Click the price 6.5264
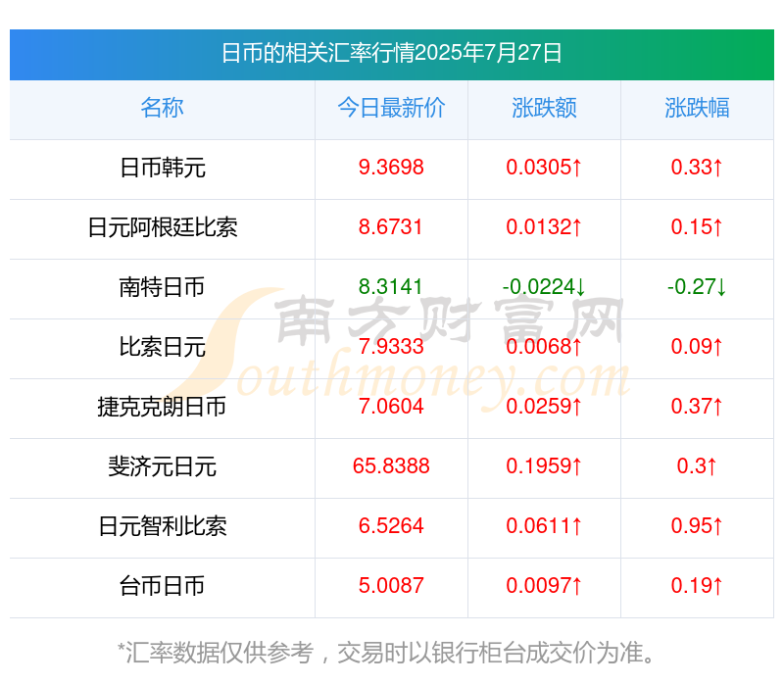 tap(391, 525)
